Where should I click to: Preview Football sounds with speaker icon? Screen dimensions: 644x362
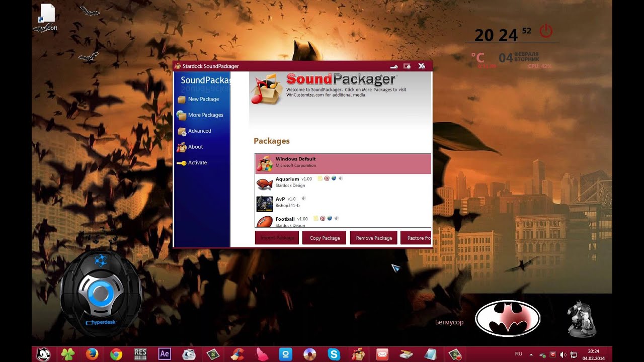(336, 219)
